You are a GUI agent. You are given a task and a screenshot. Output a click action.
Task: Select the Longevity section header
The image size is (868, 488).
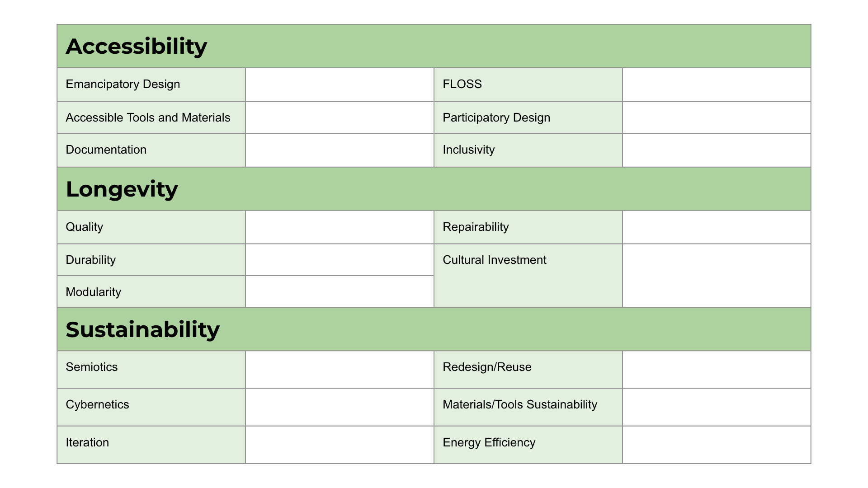point(434,189)
